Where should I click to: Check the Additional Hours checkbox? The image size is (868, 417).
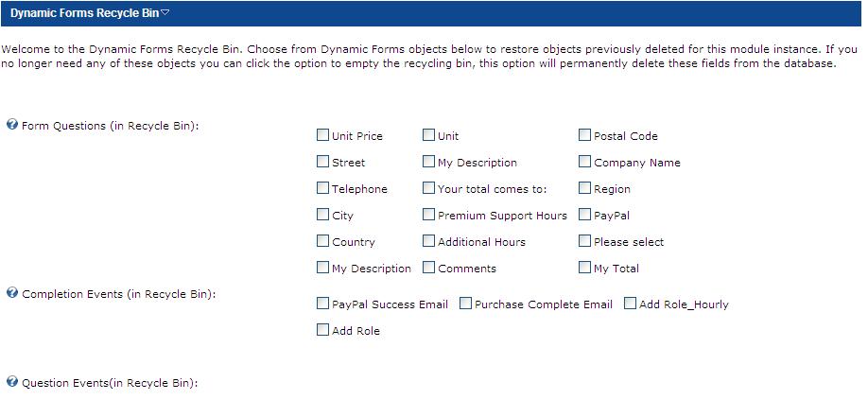point(428,241)
